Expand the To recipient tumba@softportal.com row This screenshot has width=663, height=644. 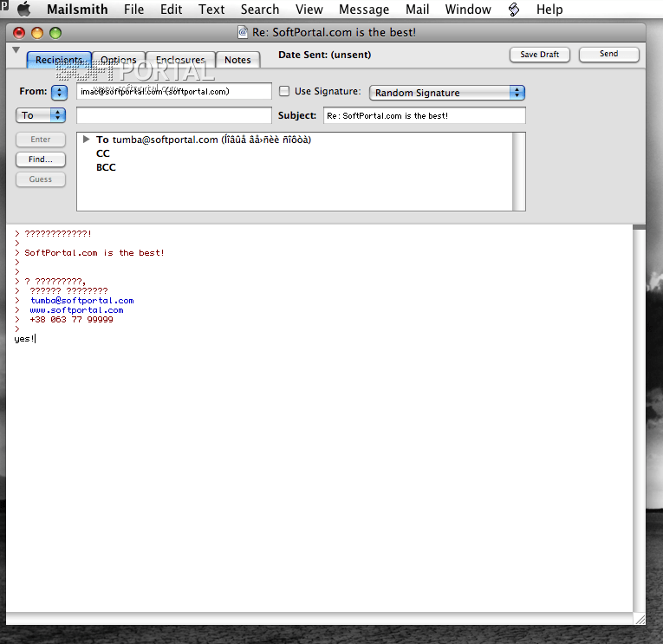[87, 140]
